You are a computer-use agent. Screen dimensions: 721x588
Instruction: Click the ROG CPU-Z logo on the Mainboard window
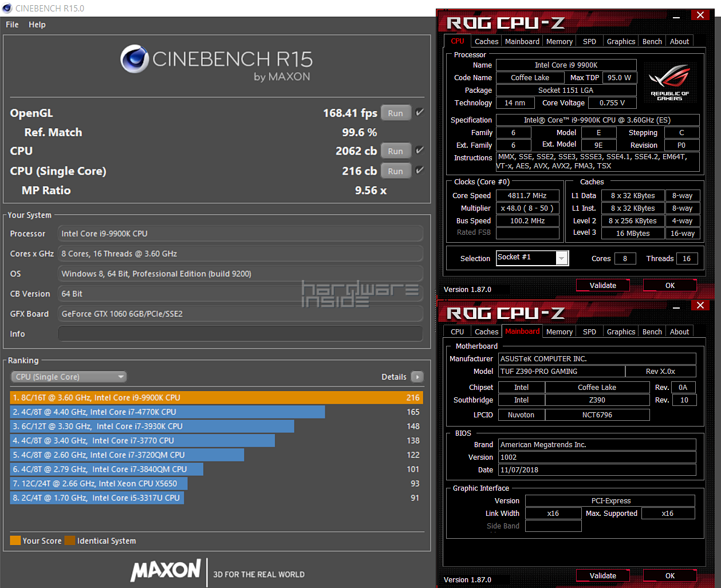(x=504, y=313)
